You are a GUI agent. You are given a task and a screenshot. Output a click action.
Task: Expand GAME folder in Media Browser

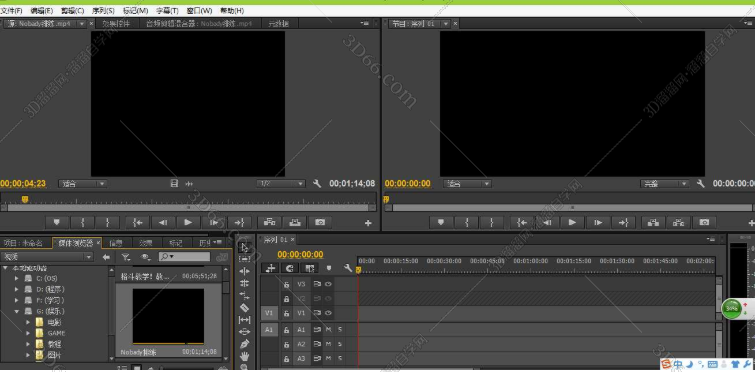(28, 333)
